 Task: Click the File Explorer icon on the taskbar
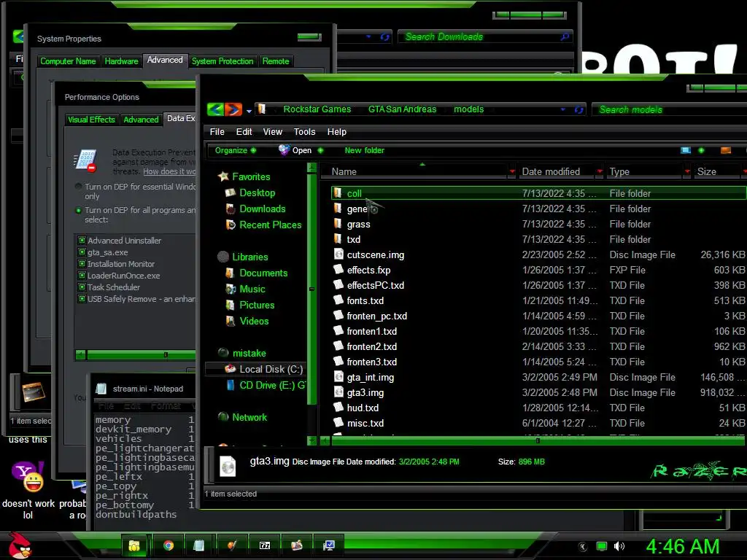pyautogui.click(x=134, y=545)
